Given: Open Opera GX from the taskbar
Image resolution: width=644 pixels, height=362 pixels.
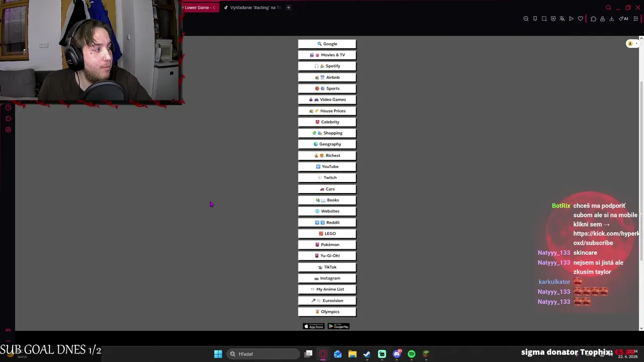Looking at the screenshot, I should [x=323, y=354].
